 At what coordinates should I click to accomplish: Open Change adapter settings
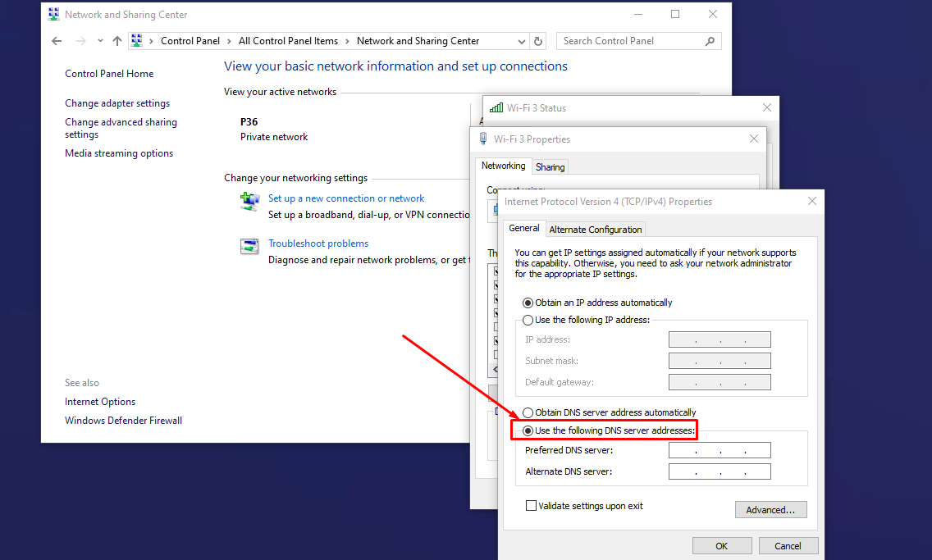tap(117, 102)
